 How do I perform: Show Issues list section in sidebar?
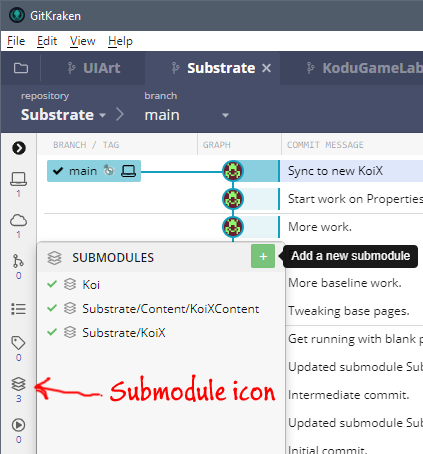[x=19, y=309]
